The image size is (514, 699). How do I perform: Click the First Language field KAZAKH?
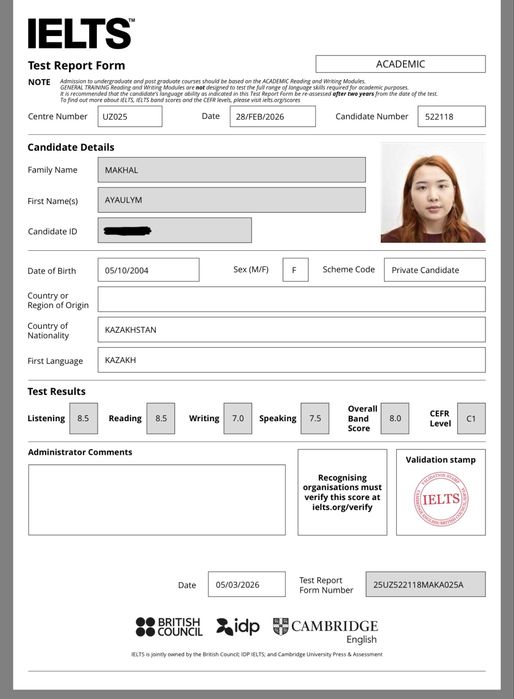coord(292,360)
